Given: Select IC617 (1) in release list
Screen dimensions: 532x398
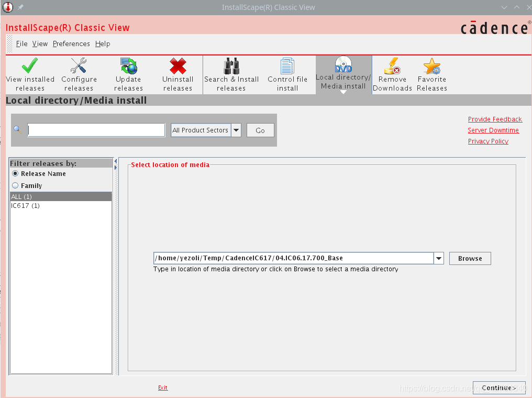Looking at the screenshot, I should click(x=61, y=206).
